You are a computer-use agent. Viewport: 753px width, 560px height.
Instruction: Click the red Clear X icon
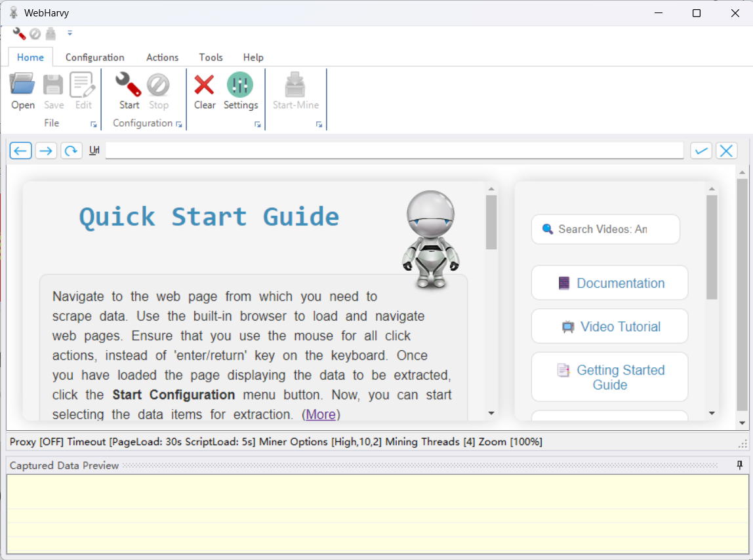pos(205,85)
